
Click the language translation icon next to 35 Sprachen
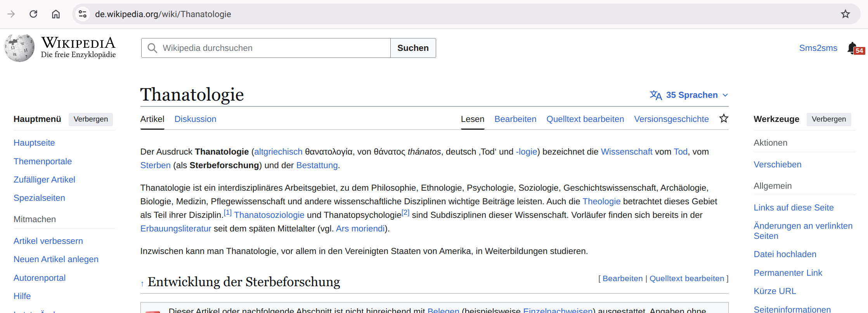[x=656, y=95]
